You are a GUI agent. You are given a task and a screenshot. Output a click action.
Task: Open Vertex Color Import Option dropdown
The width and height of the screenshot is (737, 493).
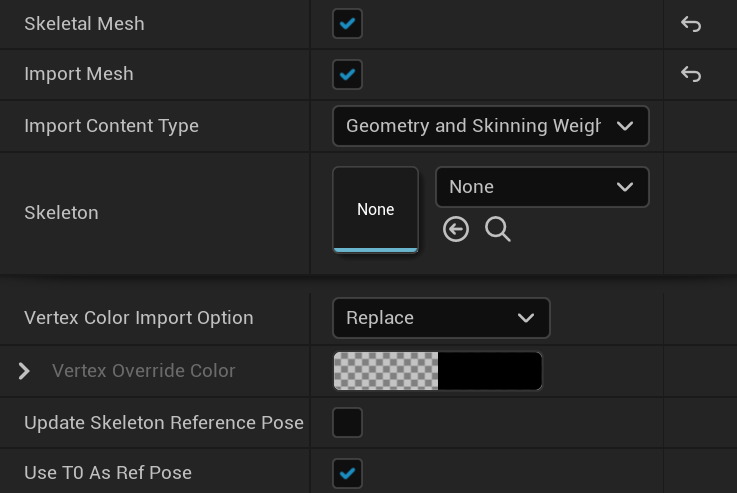(441, 318)
